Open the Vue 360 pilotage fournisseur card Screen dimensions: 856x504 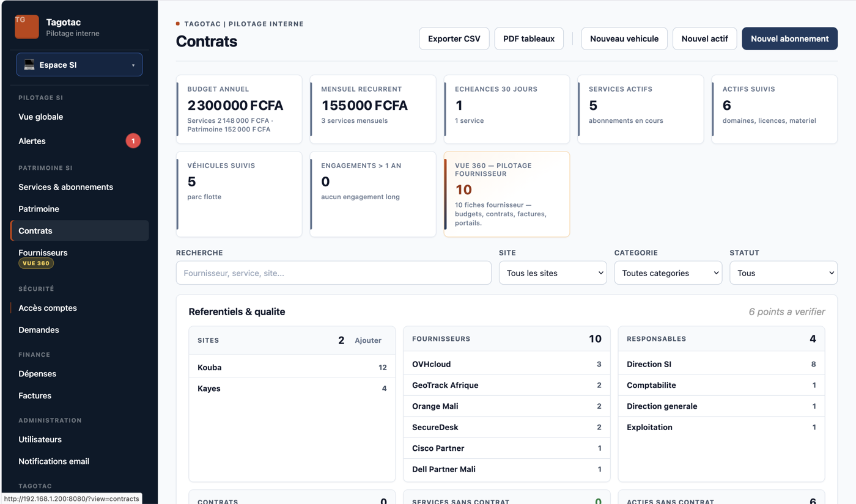(507, 194)
